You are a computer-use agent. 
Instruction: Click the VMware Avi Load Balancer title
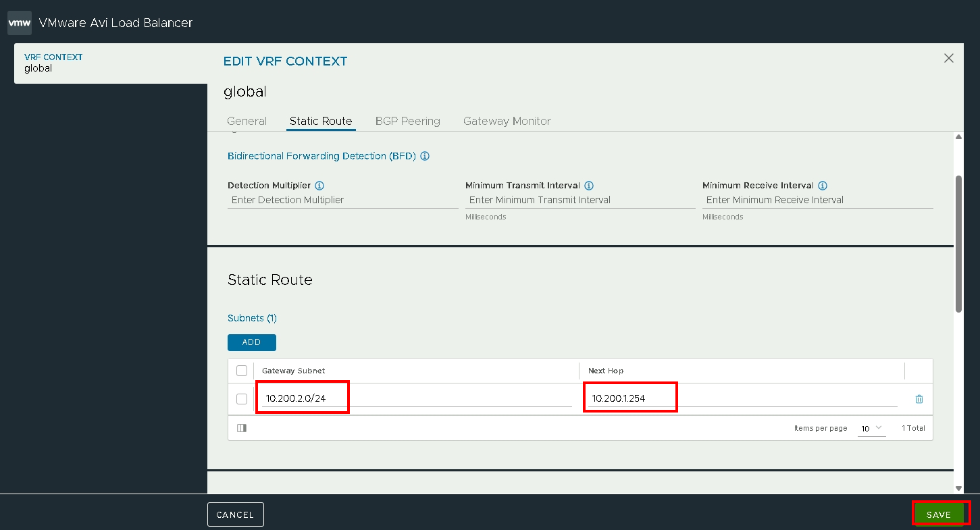point(115,23)
